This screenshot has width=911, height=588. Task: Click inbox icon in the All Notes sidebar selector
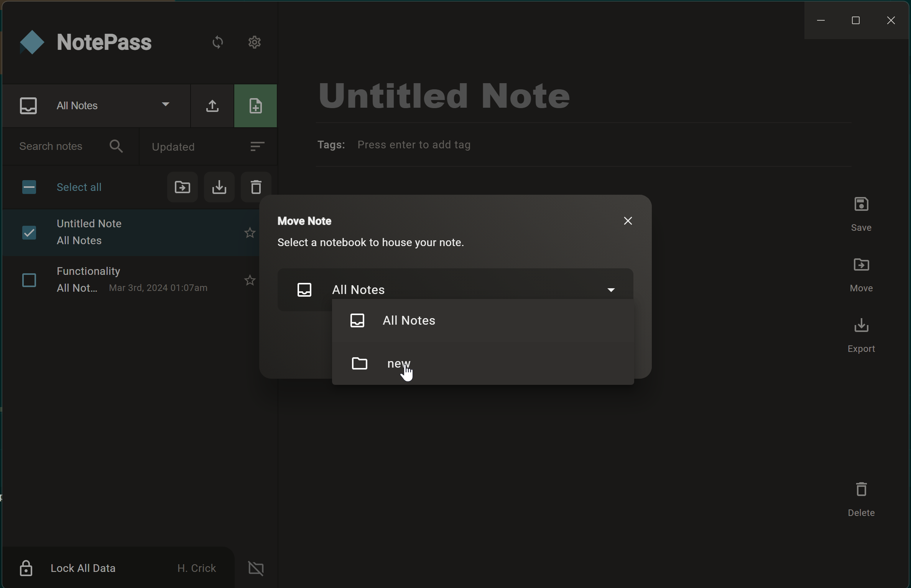tap(28, 106)
